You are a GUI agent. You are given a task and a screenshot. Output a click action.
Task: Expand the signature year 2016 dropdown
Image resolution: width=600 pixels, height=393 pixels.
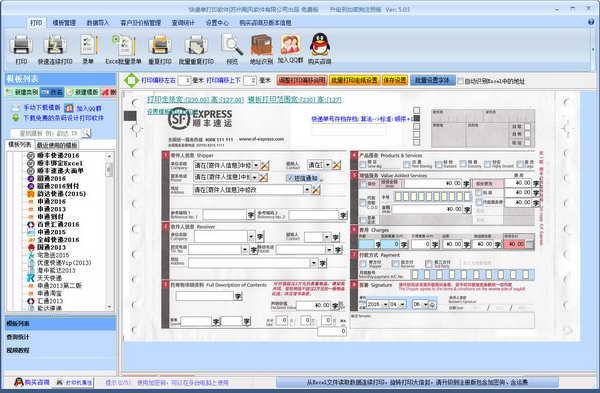click(x=385, y=304)
